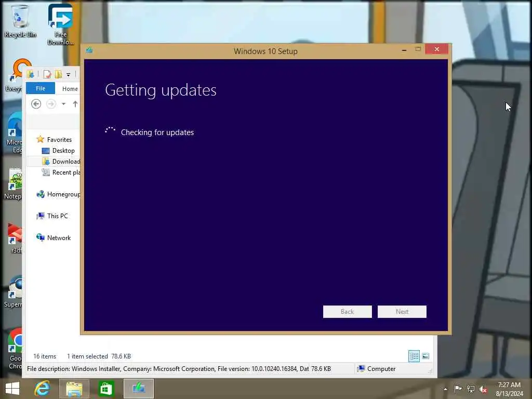This screenshot has width=532, height=399.
Task: Open the Google Chrome desktop shortcut
Action: tap(15, 349)
